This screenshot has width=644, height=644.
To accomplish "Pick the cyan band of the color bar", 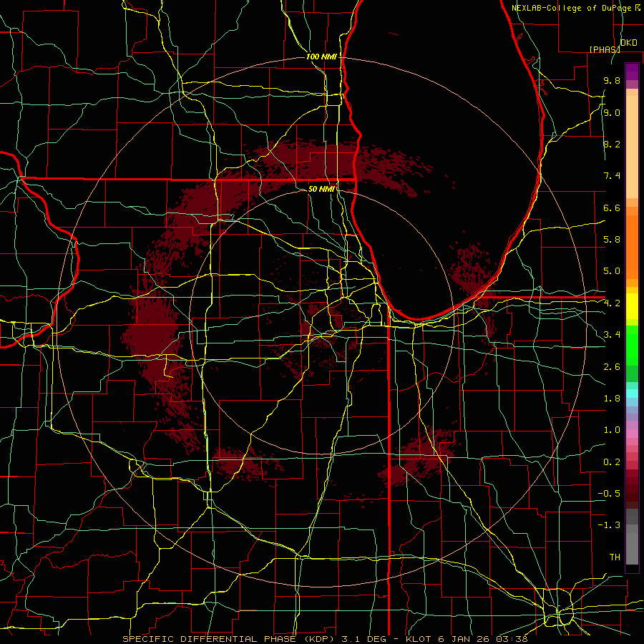I will coord(632,394).
